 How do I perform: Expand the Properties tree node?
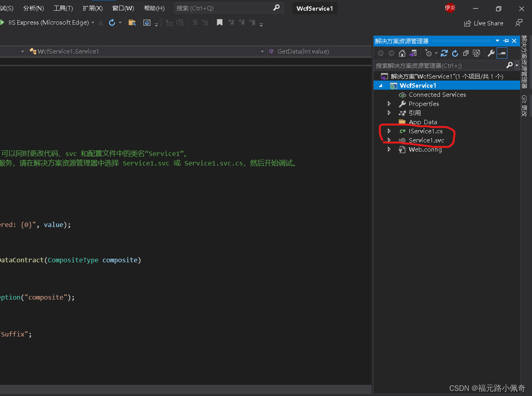point(389,104)
